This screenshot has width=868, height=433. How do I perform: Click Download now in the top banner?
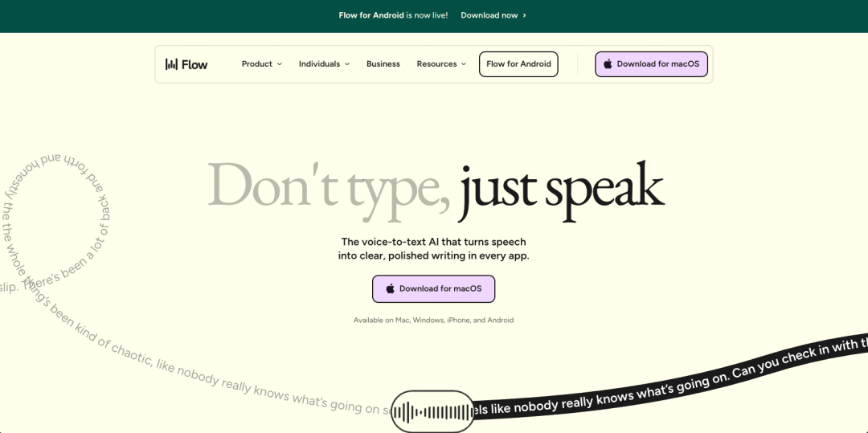point(489,15)
